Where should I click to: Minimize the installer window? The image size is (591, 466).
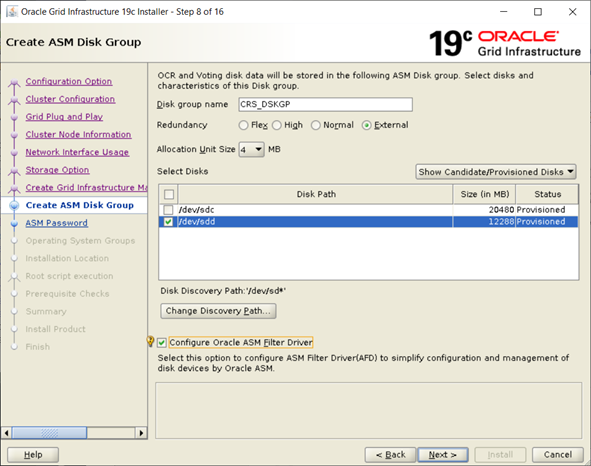tap(504, 12)
